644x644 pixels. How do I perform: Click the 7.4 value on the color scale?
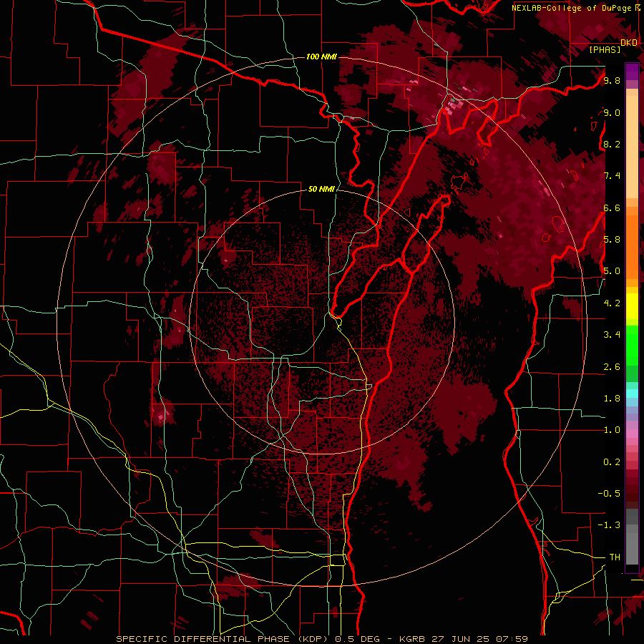[612, 176]
